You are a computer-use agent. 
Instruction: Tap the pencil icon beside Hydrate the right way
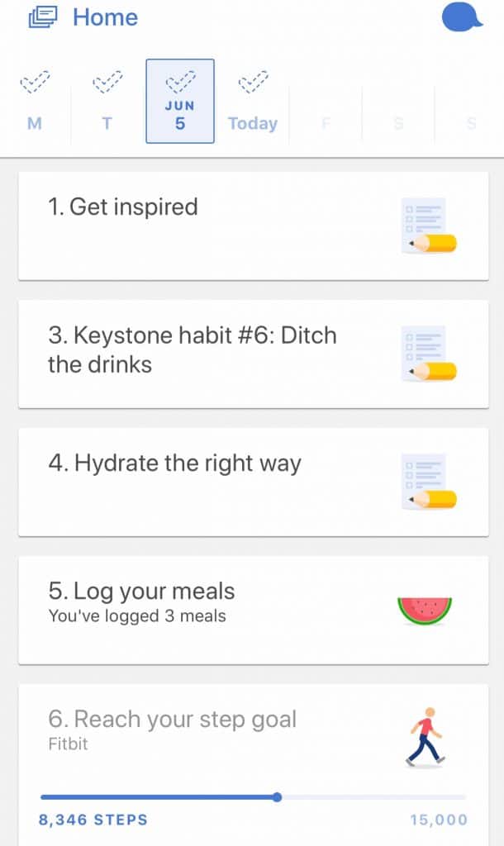pyautogui.click(x=428, y=481)
